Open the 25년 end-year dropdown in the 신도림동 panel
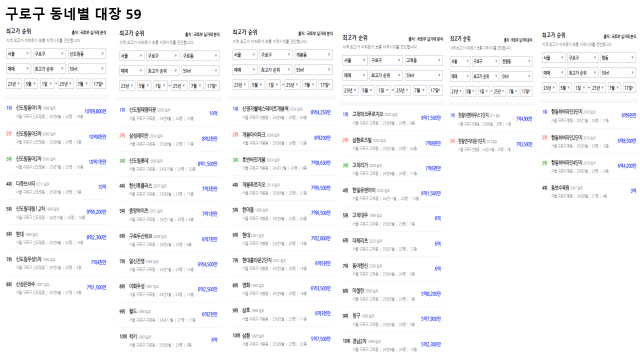Screen dimensions: 640x360 65,84
